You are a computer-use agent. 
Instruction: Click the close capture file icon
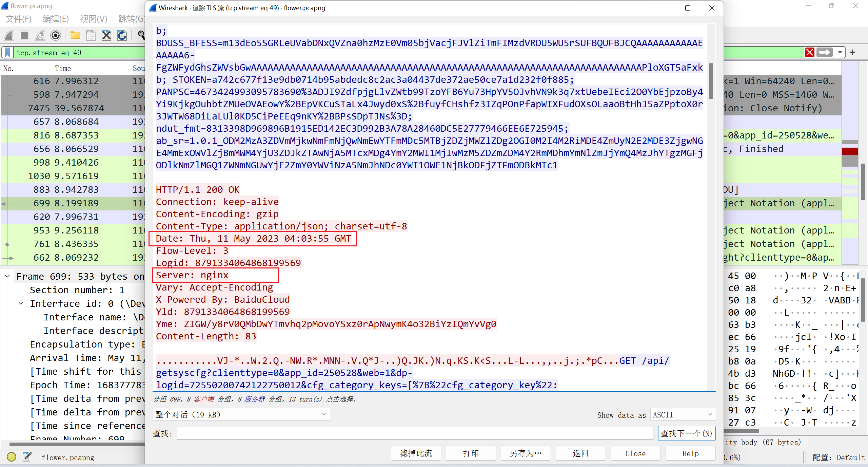106,35
